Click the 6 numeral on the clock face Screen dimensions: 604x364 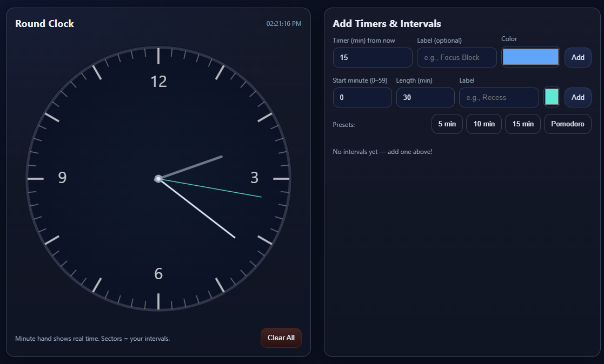[158, 274]
